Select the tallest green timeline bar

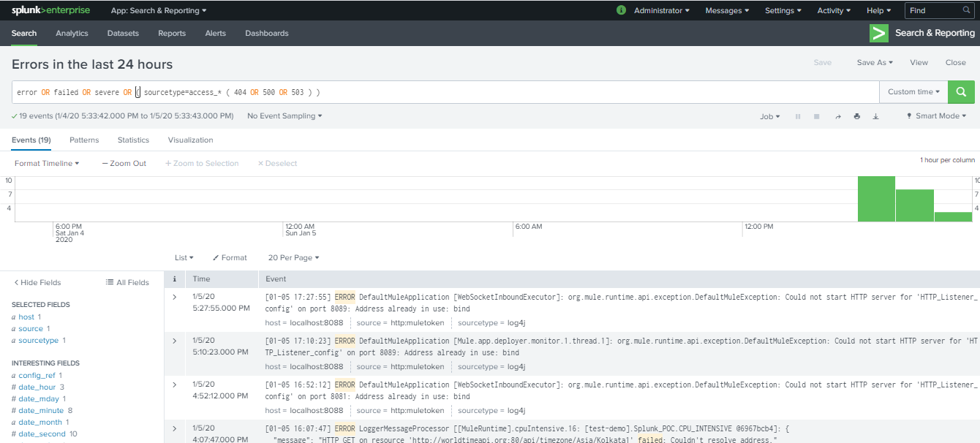pos(876,199)
